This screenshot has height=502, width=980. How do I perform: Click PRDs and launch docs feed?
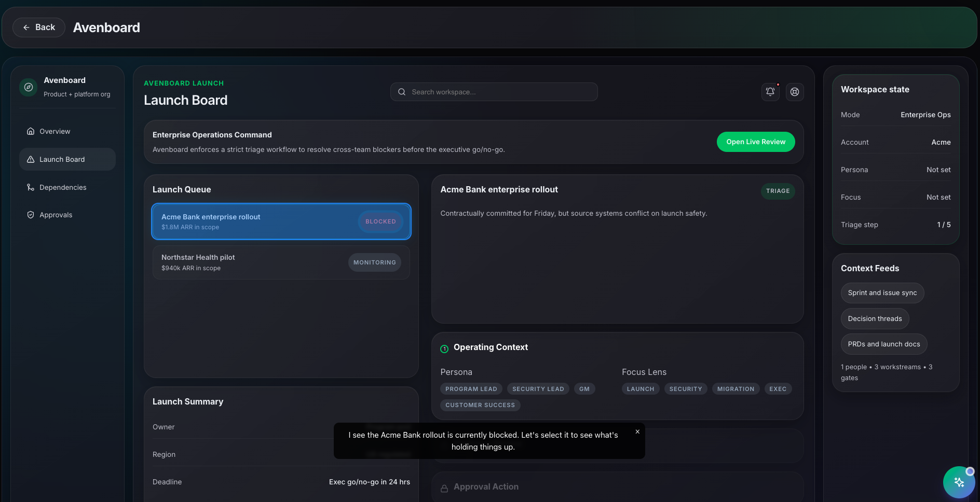point(884,344)
